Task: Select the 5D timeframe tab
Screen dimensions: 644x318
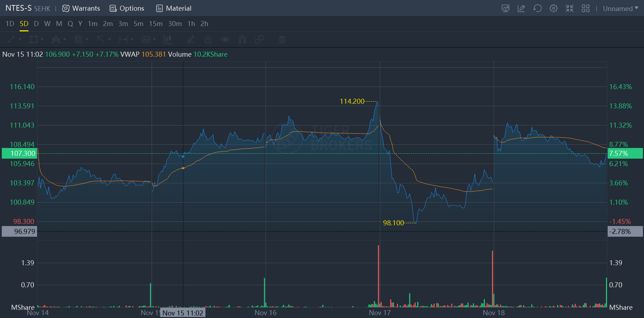Action: pos(24,24)
